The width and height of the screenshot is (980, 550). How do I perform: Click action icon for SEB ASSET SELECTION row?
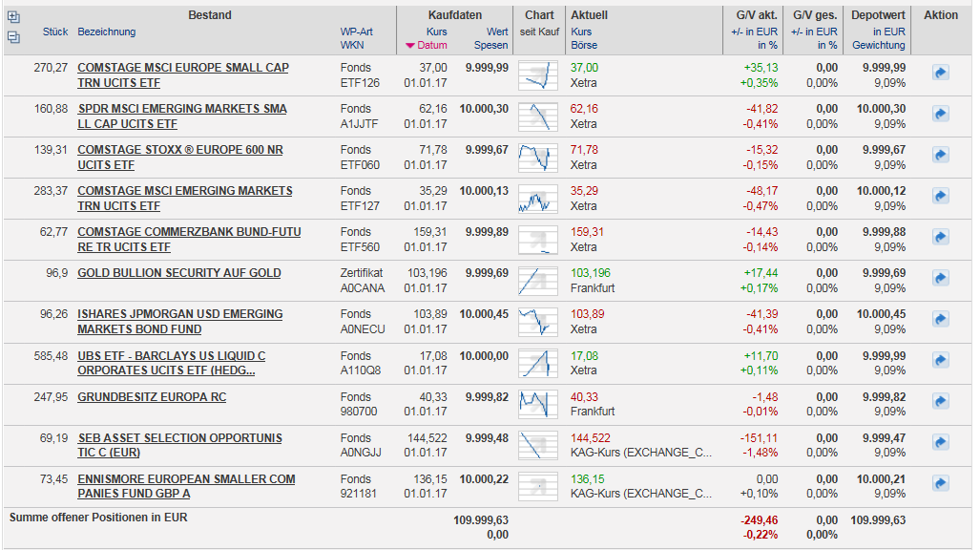click(941, 442)
